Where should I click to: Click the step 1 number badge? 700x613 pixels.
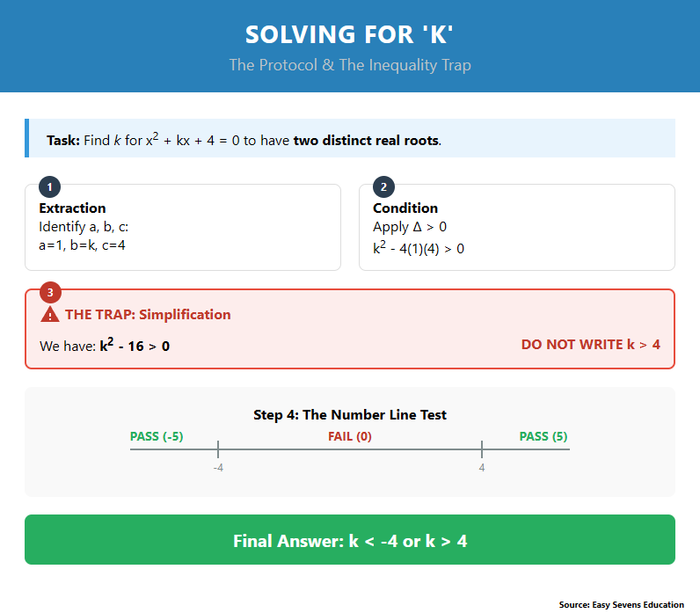pyautogui.click(x=50, y=186)
